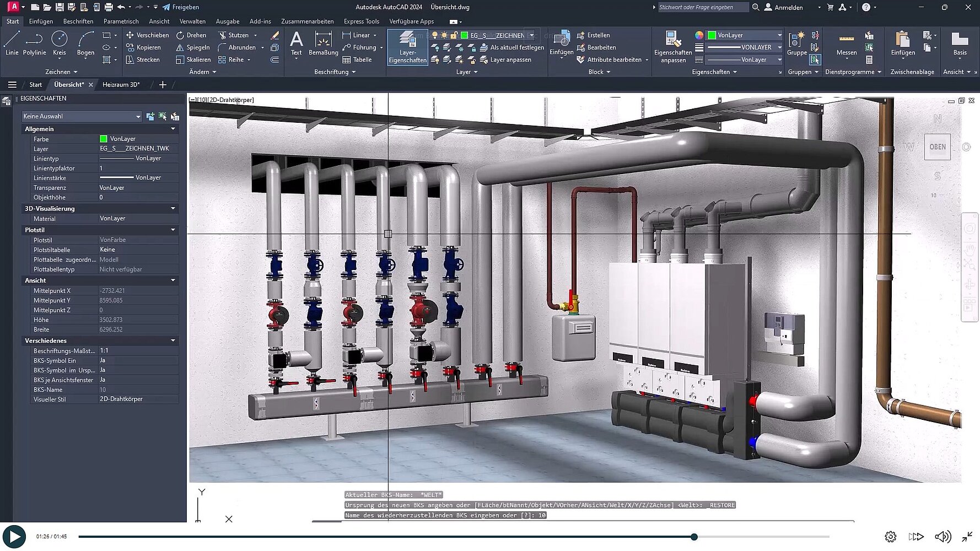Viewport: 980px width, 551px height.
Task: Click the video progress bar slider handle
Action: (694, 537)
